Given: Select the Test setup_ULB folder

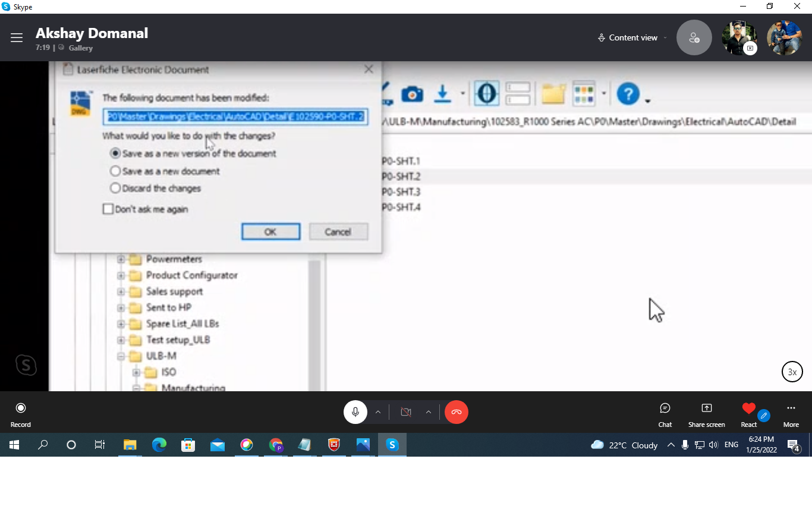Looking at the screenshot, I should [178, 340].
